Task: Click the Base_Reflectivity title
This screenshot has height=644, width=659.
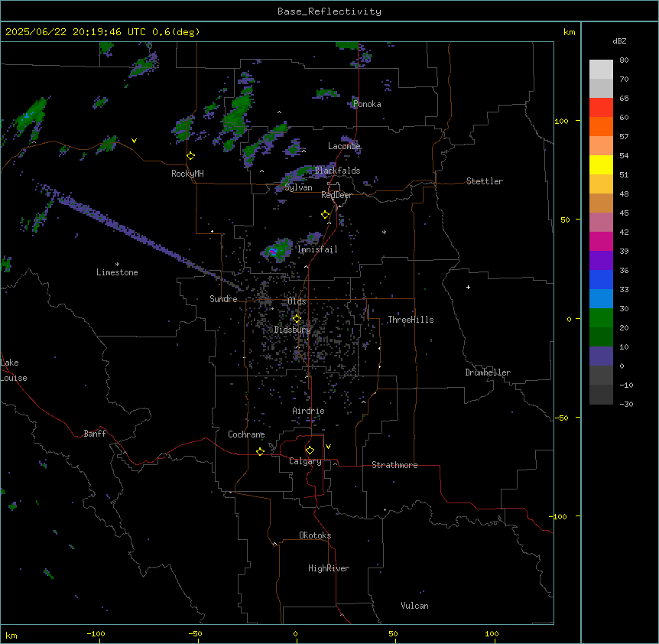Action: pyautogui.click(x=329, y=11)
